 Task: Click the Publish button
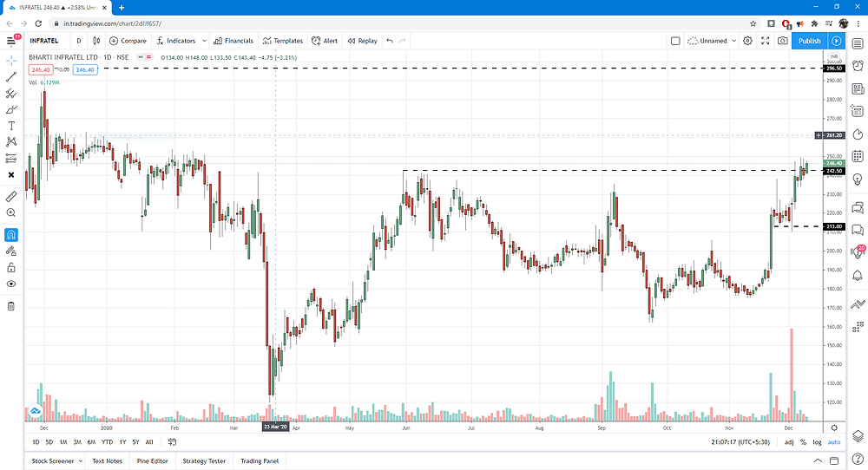coord(809,41)
